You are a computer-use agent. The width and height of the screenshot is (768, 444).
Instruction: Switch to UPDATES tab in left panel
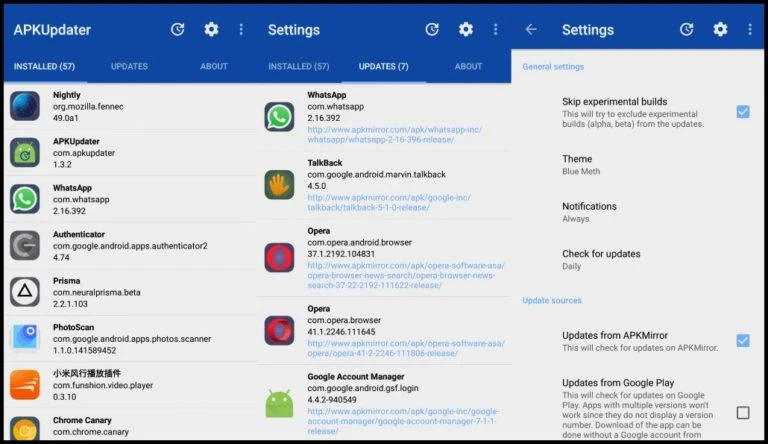click(129, 66)
